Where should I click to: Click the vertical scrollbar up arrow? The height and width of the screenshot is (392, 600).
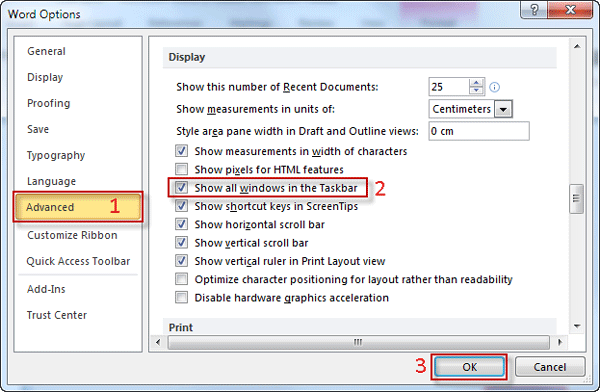pos(577,46)
